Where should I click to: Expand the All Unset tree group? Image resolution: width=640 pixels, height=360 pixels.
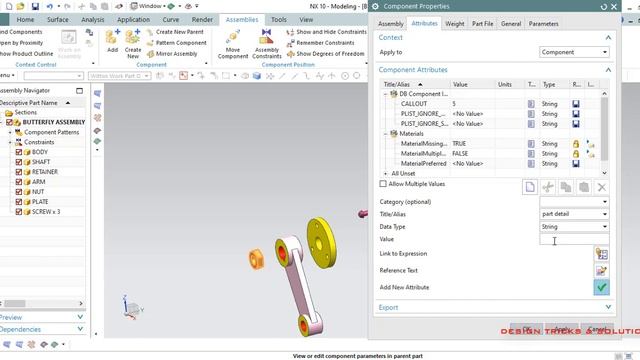pyautogui.click(x=386, y=173)
